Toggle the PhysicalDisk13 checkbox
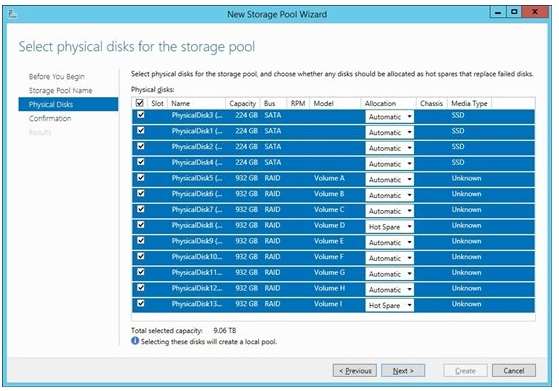 141,303
